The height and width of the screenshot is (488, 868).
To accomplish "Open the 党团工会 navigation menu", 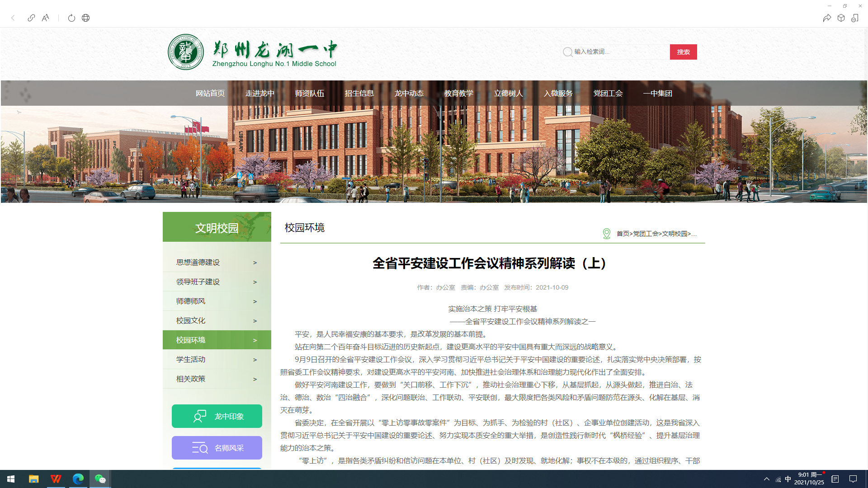I will tap(608, 94).
